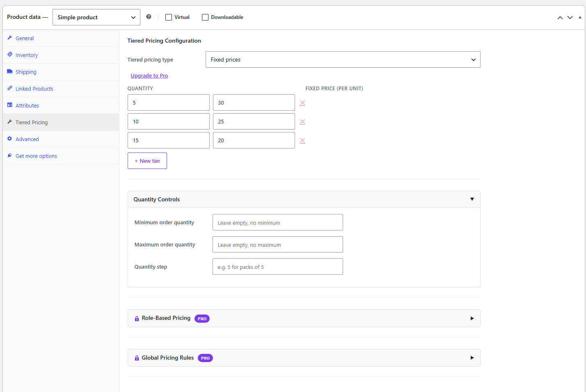Image resolution: width=586 pixels, height=392 pixels.
Task: Click the Quantity step input field
Action: [278, 267]
